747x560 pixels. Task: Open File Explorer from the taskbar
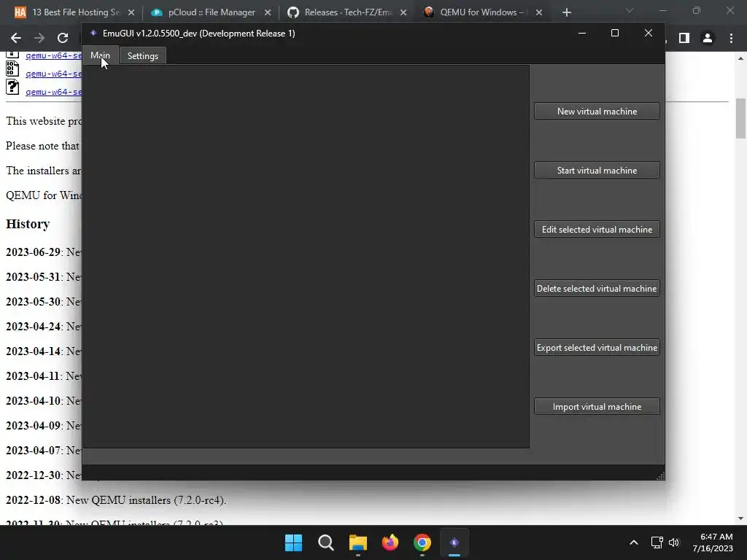357,542
